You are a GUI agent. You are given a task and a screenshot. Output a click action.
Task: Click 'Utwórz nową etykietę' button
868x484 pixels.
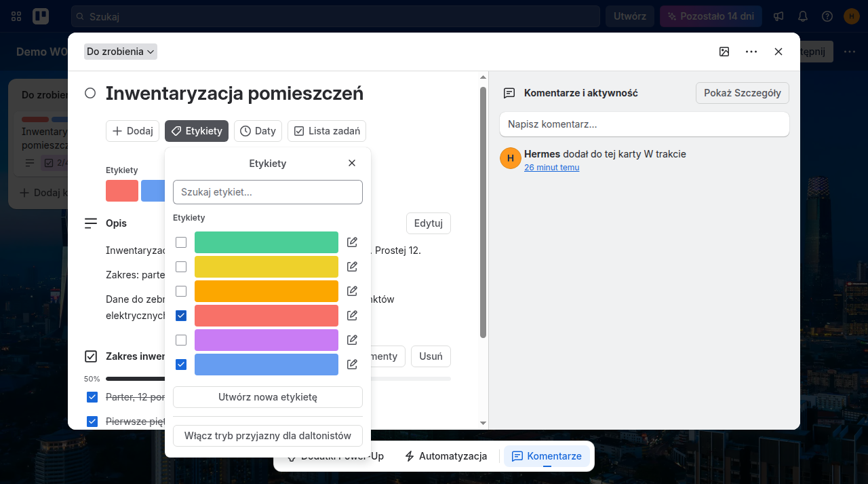coord(268,397)
